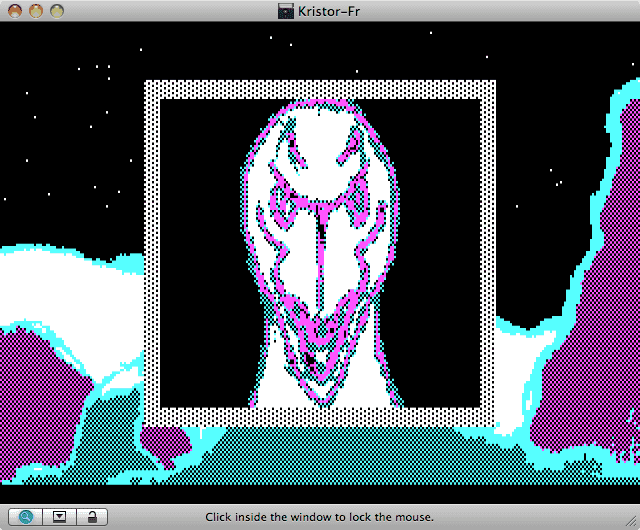This screenshot has width=640, height=530.
Task: Toggle the program panel arrow button
Action: pyautogui.click(x=59, y=517)
